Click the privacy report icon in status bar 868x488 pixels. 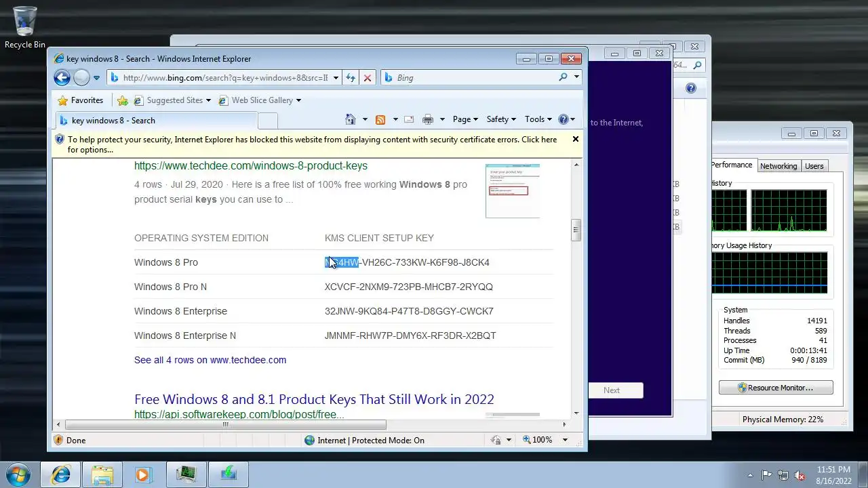pos(496,440)
